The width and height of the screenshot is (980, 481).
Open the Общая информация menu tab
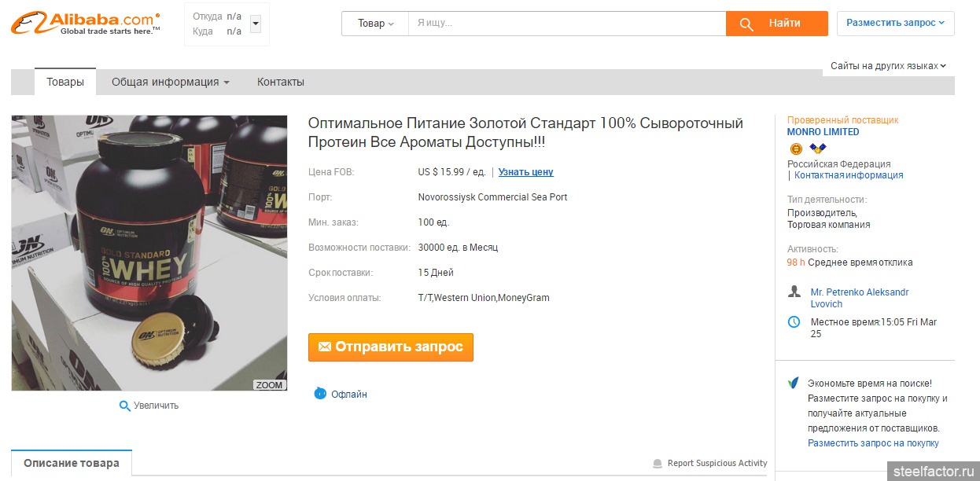tap(170, 82)
